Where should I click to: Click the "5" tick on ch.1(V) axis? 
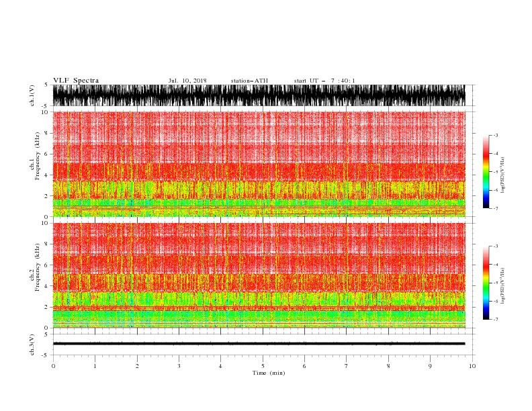coord(46,85)
